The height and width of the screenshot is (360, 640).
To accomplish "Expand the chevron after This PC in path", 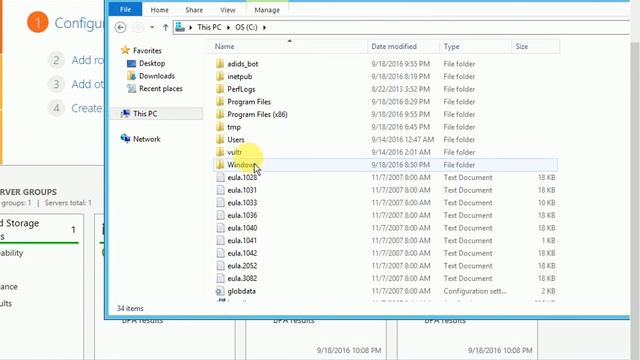I will coord(228,27).
